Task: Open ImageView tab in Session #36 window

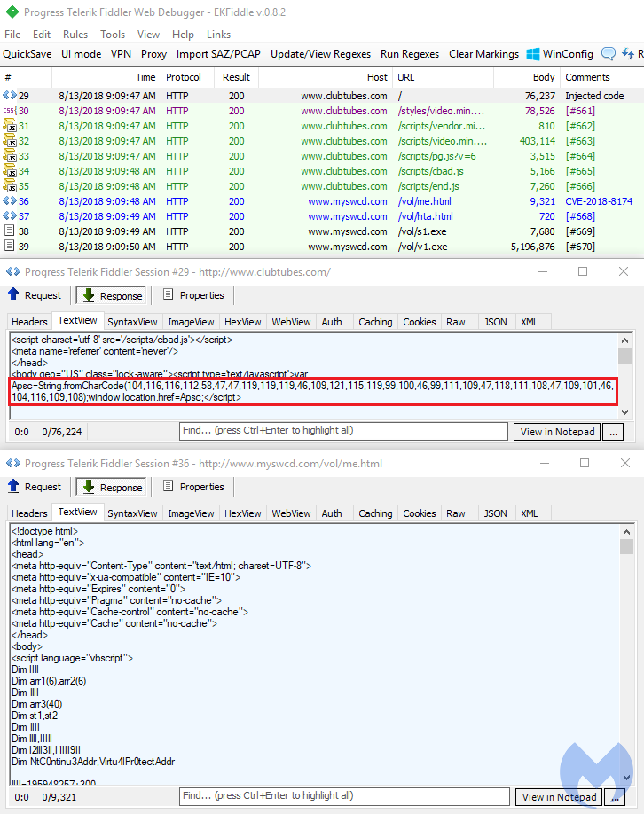Action: click(191, 513)
